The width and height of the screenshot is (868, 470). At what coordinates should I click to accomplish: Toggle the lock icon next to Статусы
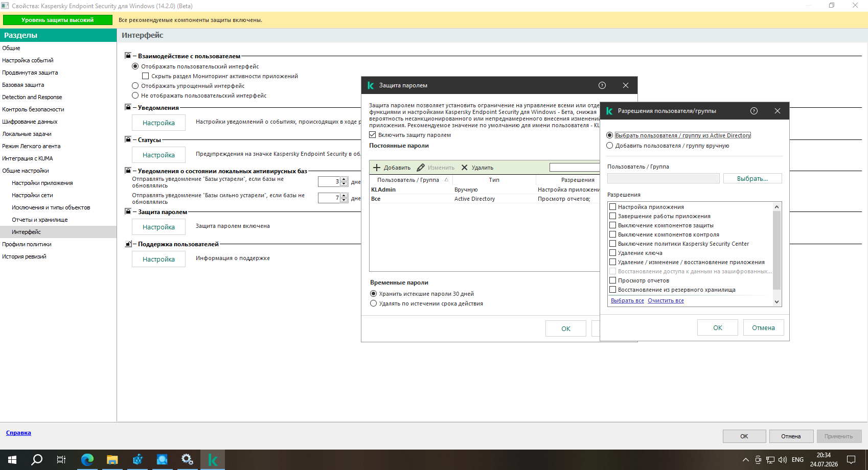(128, 139)
